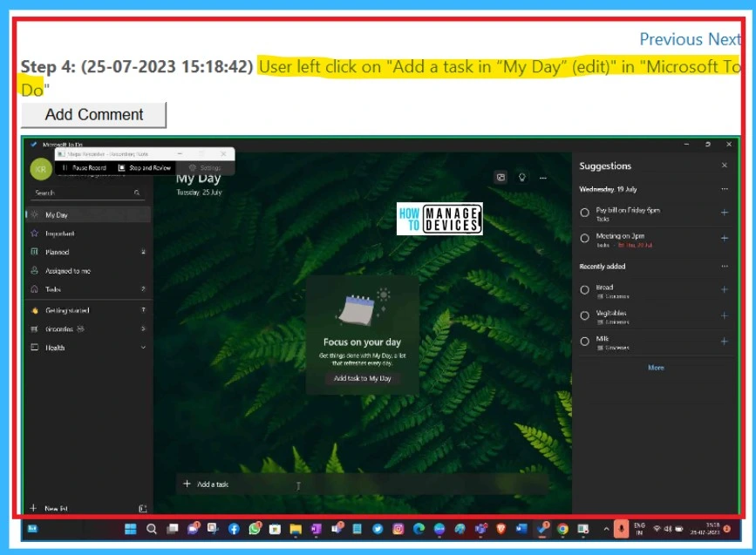Click the More link in Suggestions
This screenshot has height=555, width=756.
(656, 368)
